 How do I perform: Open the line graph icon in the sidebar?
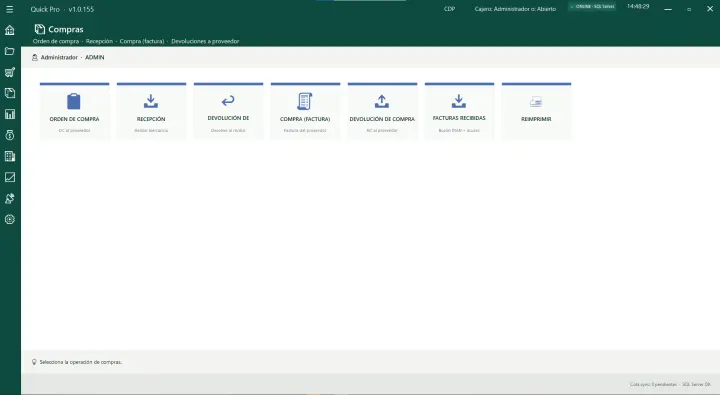tap(10, 177)
